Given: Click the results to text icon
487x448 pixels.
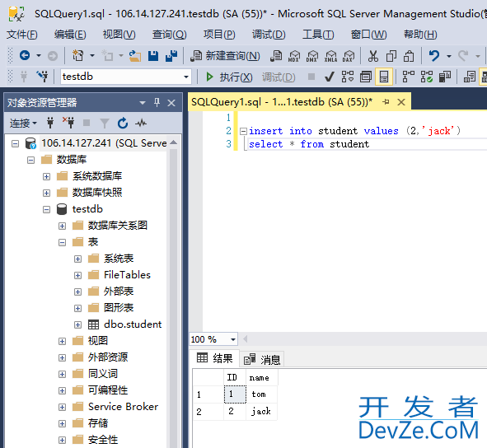Looking at the screenshot, I should click(470, 77).
